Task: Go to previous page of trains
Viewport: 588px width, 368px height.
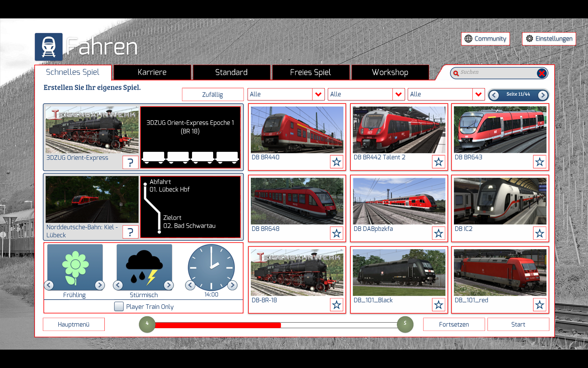Action: pos(494,95)
